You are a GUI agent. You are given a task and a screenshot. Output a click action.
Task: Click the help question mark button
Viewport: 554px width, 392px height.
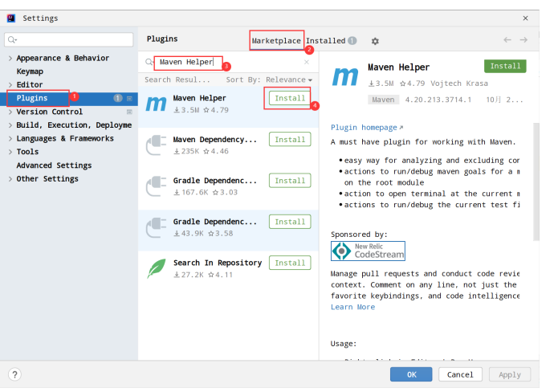14,374
